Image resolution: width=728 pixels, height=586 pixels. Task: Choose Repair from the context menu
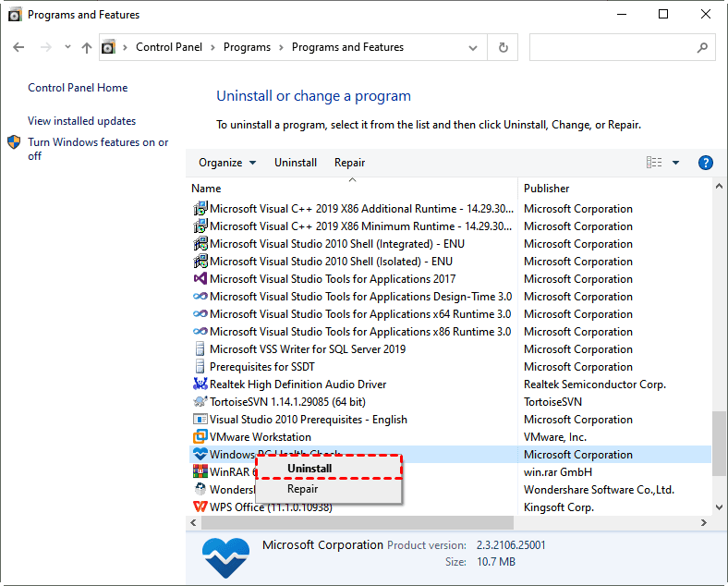302,489
